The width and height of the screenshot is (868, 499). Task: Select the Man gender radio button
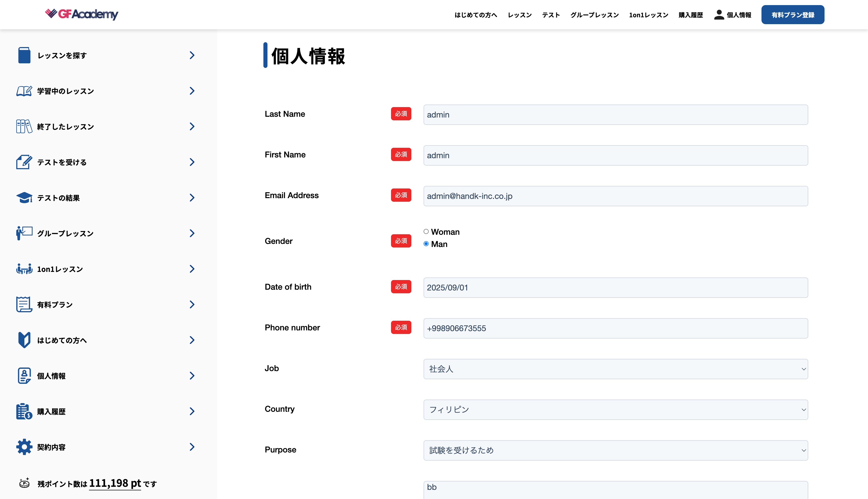point(426,244)
